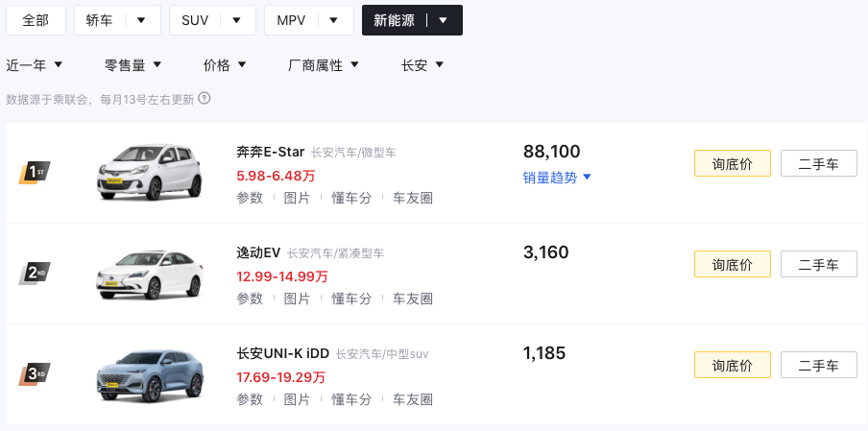Click 二手车 button for 逸动EV

[x=818, y=264]
